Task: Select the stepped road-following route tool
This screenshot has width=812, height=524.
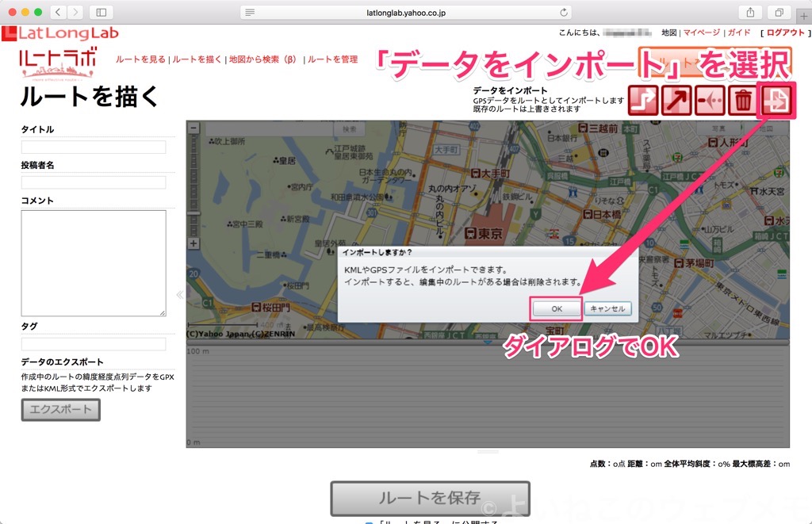Action: [644, 101]
